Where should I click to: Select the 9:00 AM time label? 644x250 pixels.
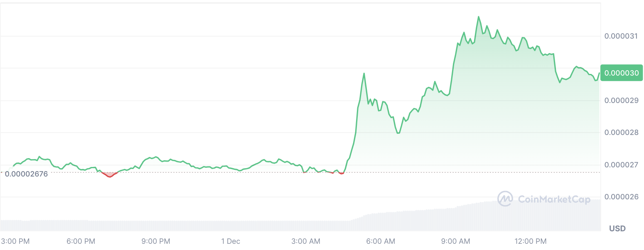[x=456, y=241]
